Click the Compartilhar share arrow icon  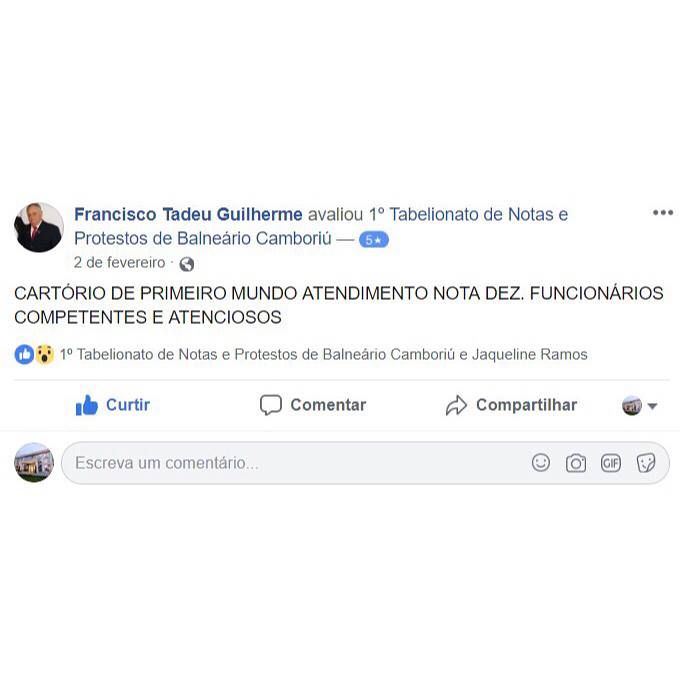pos(456,405)
